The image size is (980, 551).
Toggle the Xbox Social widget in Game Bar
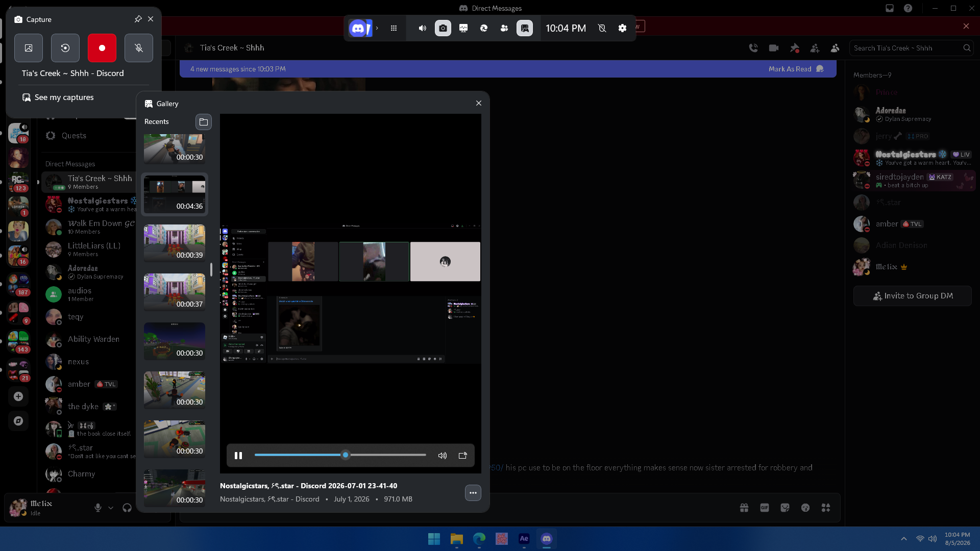(504, 28)
